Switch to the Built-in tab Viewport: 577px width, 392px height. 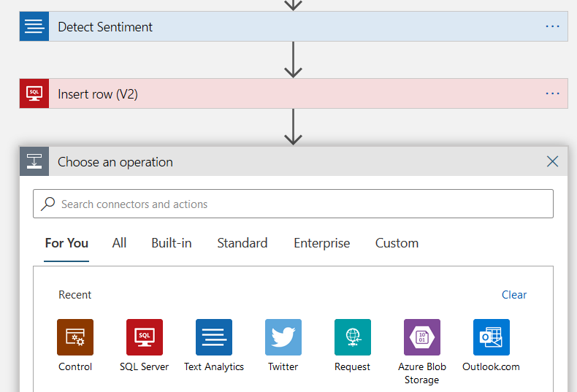(172, 243)
